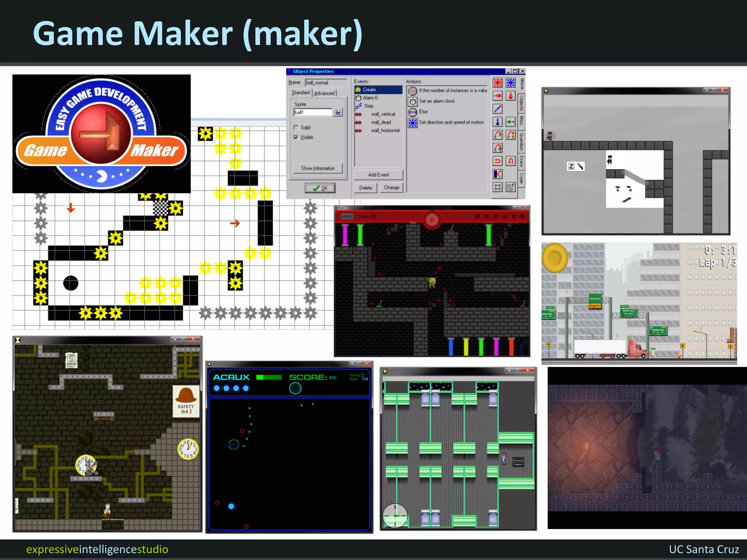Click the Align to Grid action icon
Viewport: 747px width, 560px height.
click(498, 187)
